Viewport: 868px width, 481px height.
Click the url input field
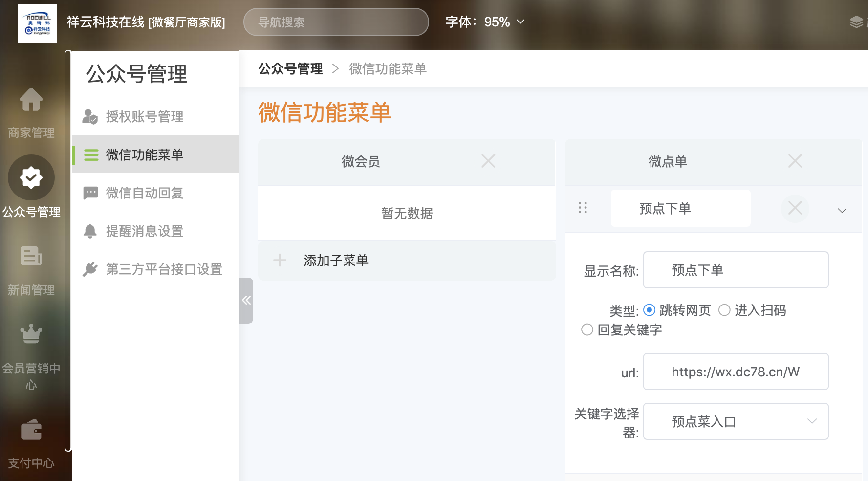(x=736, y=372)
